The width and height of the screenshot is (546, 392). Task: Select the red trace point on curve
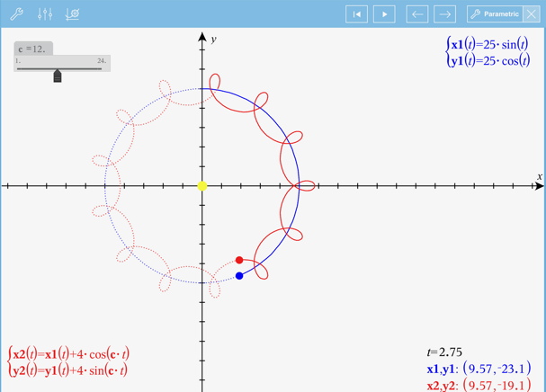pyautogui.click(x=239, y=260)
